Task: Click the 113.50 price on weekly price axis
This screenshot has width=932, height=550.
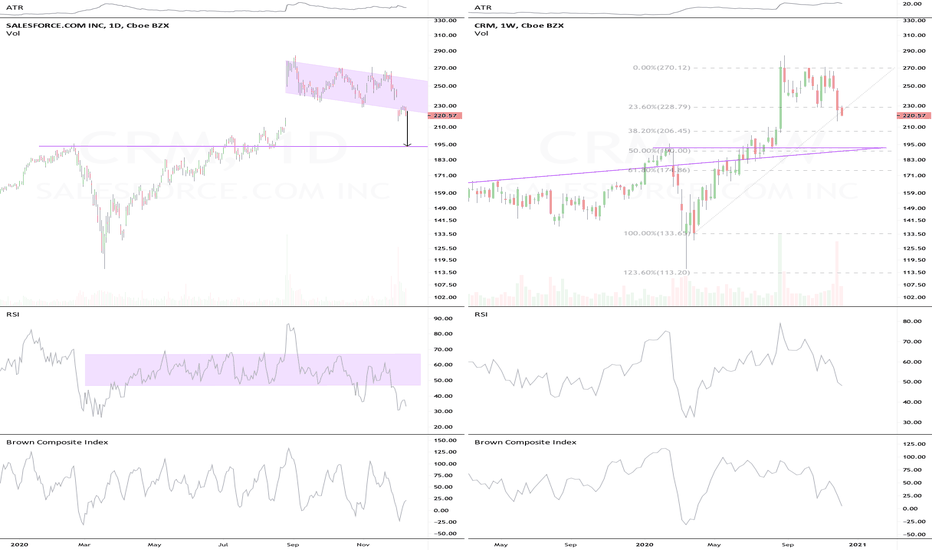Action: 914,272
